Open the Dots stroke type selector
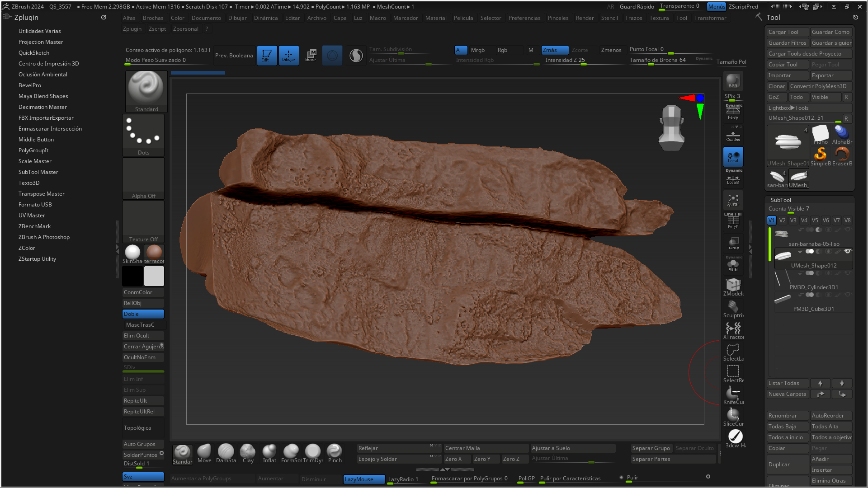The width and height of the screenshot is (868, 488). coord(143,134)
